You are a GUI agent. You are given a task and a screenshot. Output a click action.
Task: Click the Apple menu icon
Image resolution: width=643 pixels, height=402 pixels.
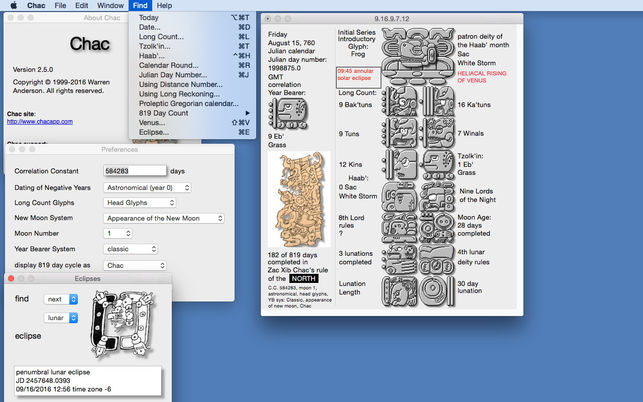coord(14,5)
